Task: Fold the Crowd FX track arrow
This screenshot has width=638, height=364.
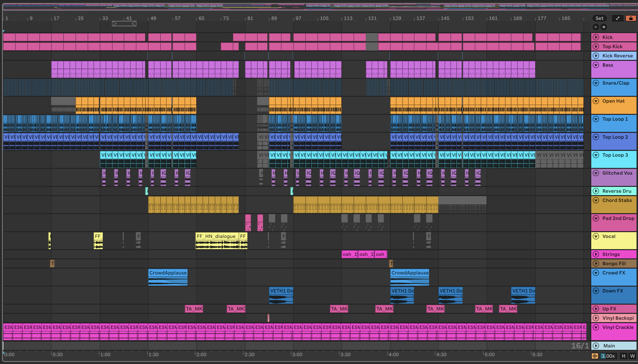Action: [x=596, y=273]
